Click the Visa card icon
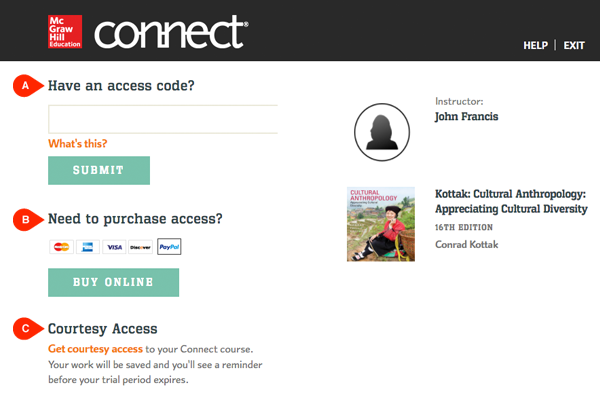 (114, 247)
